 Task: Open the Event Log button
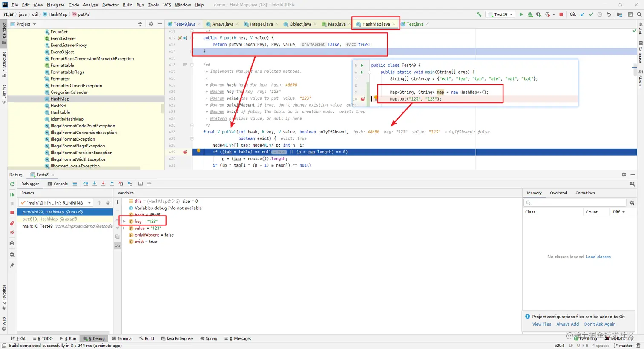coord(586,338)
